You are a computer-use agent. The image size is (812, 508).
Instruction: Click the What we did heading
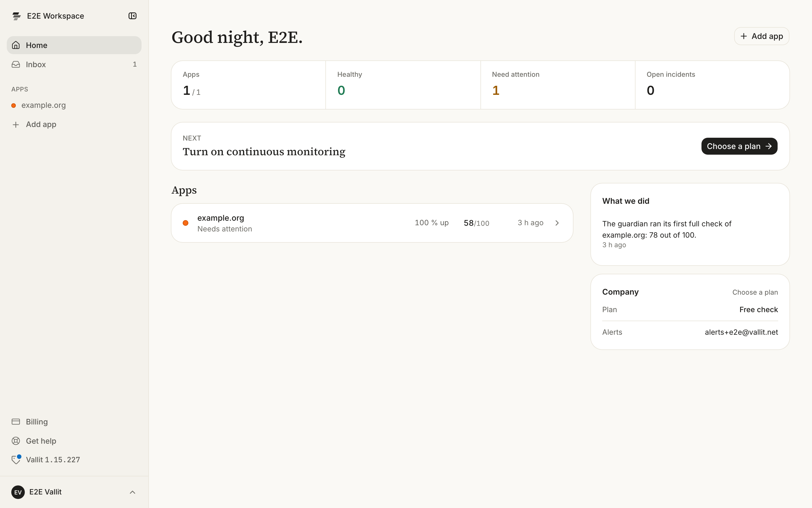point(626,201)
